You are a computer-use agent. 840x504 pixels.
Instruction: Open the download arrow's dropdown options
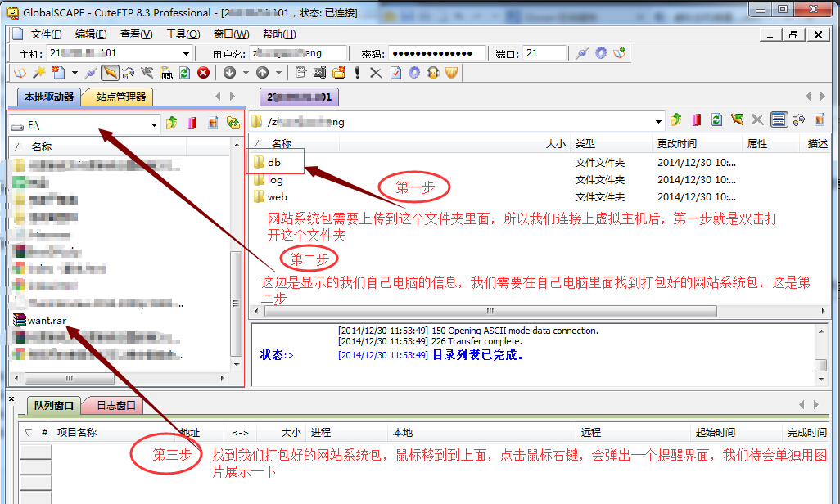(x=246, y=72)
